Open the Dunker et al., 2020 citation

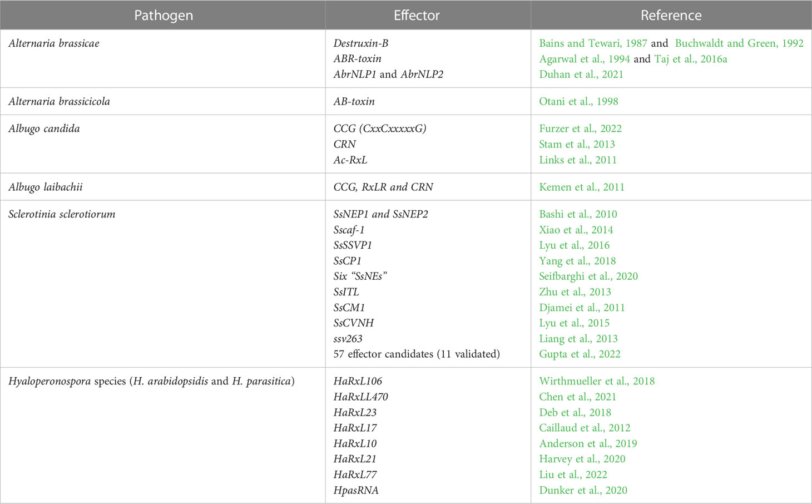pos(583,491)
